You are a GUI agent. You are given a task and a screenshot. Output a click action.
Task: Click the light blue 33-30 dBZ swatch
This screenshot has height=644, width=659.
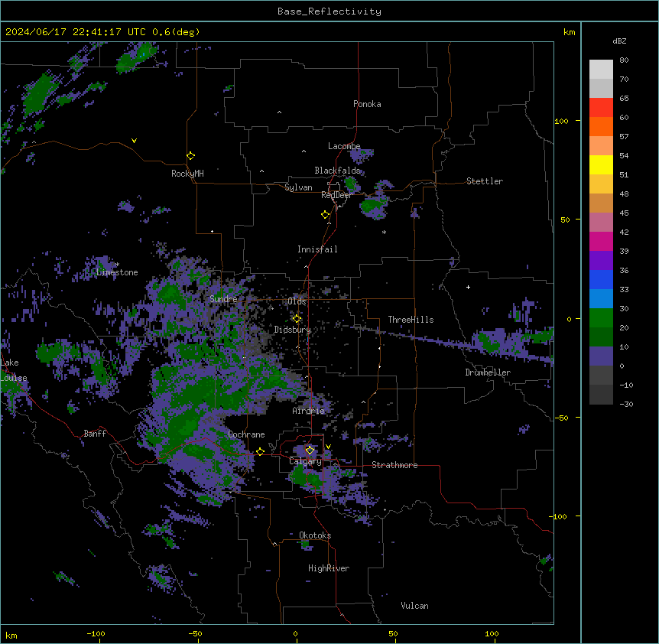[x=601, y=299]
